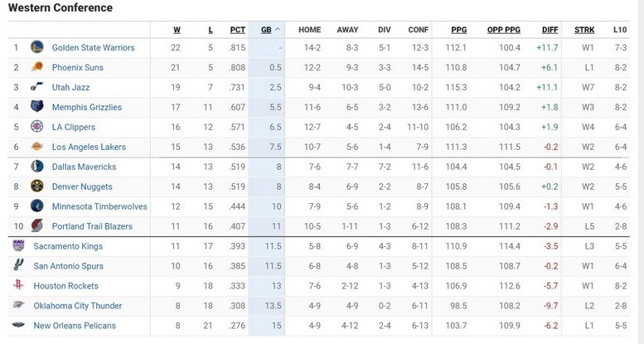Sort the table by W column header
The image size is (644, 344).
tap(177, 30)
